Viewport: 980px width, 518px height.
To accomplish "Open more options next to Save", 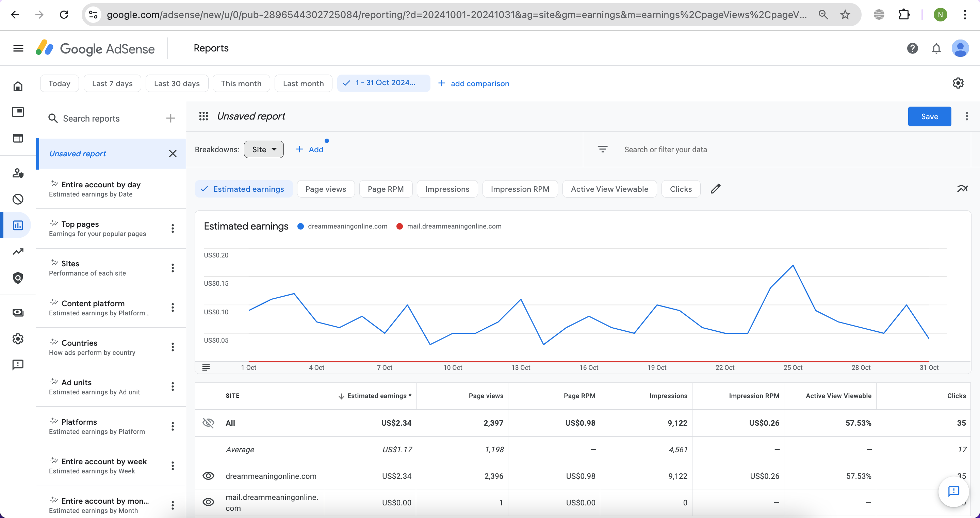I will click(x=967, y=116).
